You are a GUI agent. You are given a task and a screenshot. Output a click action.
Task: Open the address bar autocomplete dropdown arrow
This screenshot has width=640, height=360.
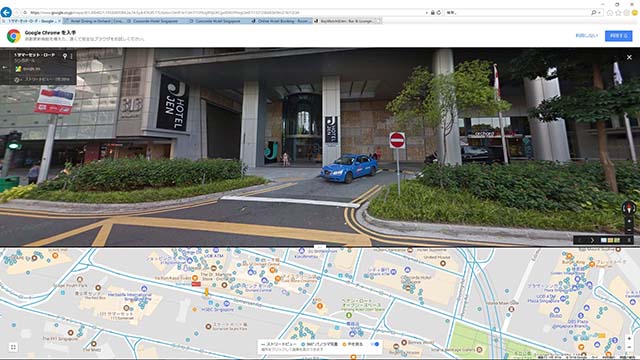(x=427, y=13)
